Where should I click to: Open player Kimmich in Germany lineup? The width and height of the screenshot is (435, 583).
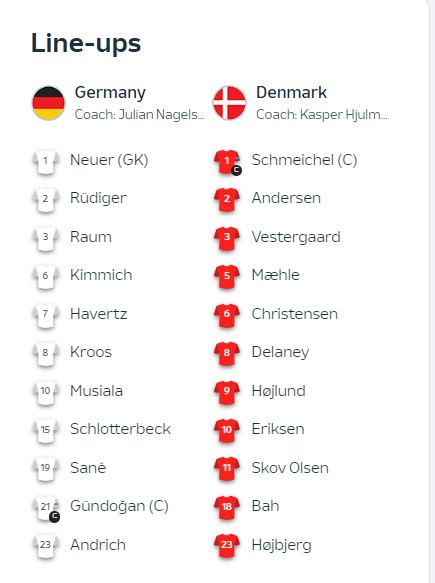[101, 275]
